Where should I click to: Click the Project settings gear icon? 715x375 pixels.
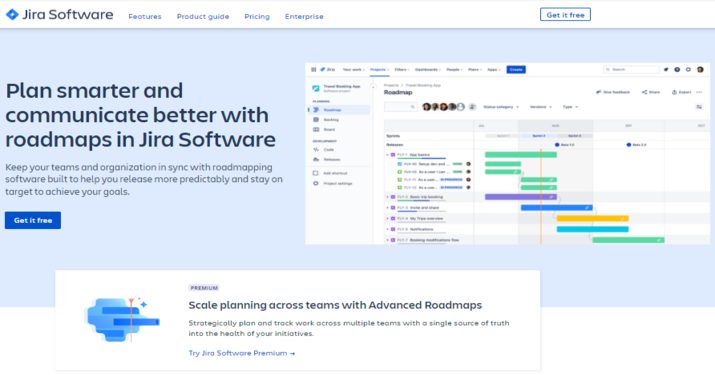pyautogui.click(x=316, y=183)
